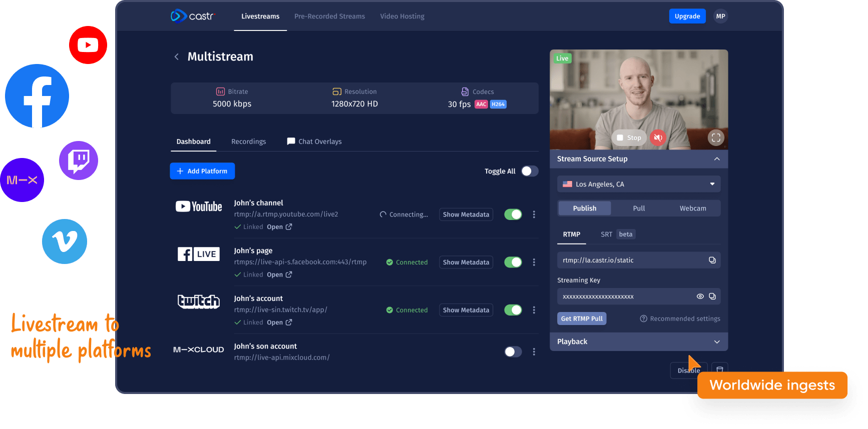Image resolution: width=868 pixels, height=429 pixels.
Task: Turn off John's channel YouTube toggle
Action: coord(513,214)
